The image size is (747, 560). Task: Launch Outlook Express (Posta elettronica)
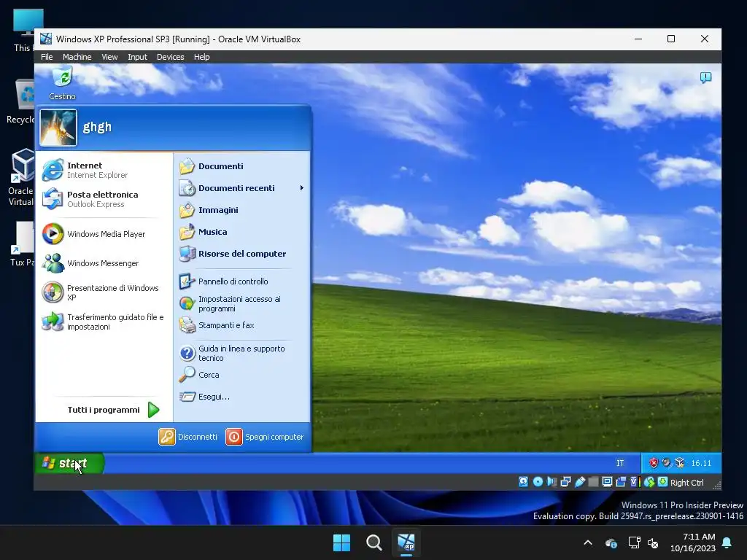point(104,199)
